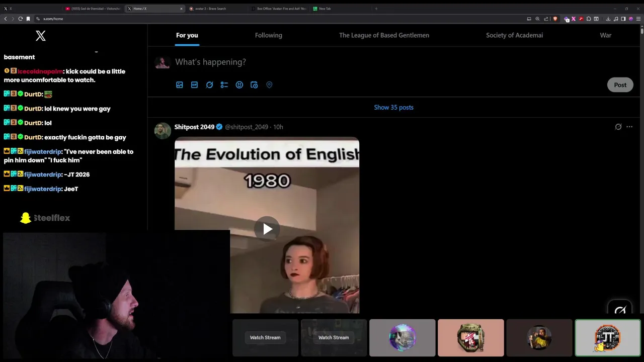Add an image to the post

(x=180, y=85)
